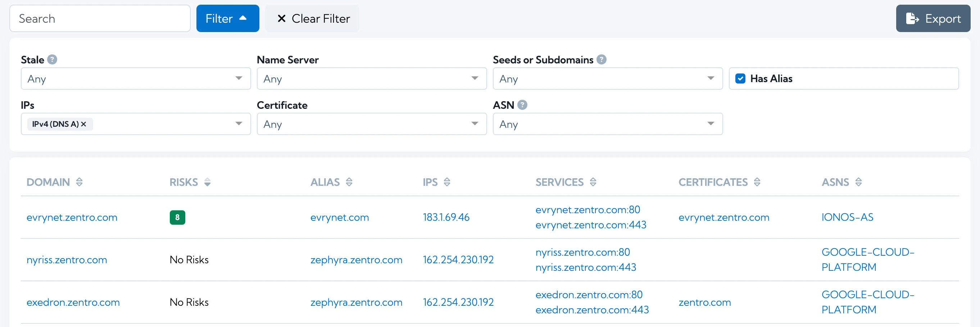Open GOOGLE-CLOUD-PLATFORM ASN in exedron row
This screenshot has height=327, width=980.
(x=868, y=302)
